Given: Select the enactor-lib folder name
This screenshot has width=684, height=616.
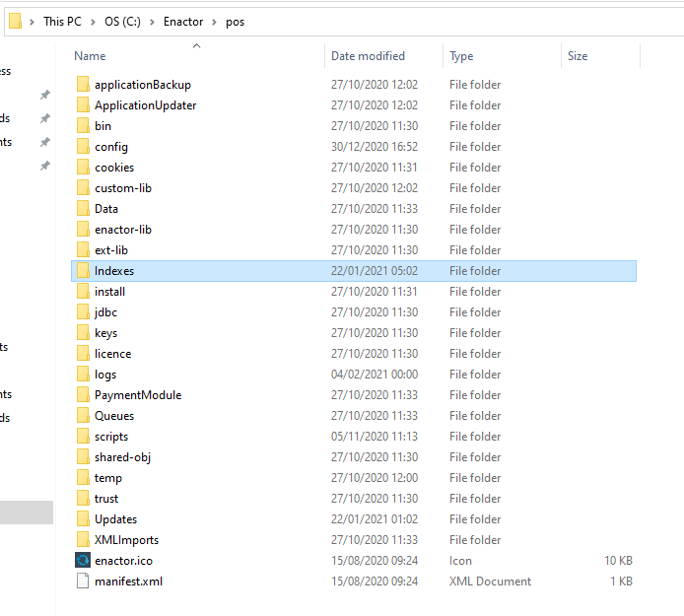Looking at the screenshot, I should pos(122,230).
